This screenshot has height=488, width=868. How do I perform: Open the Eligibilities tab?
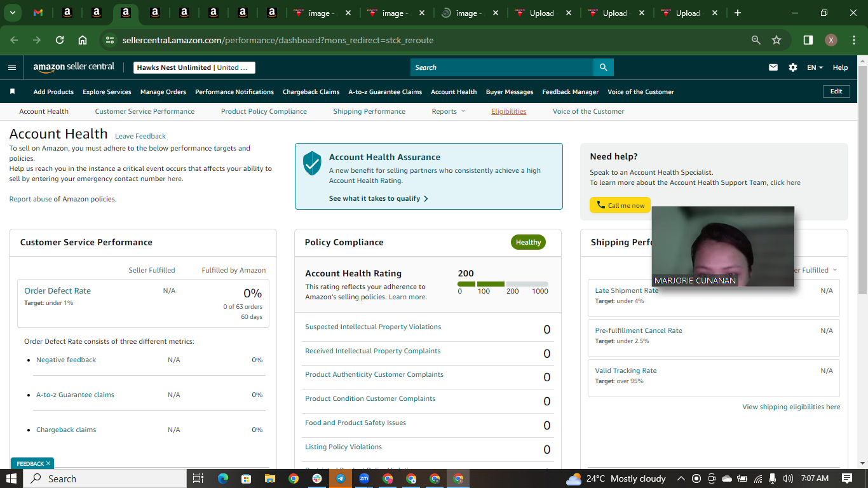point(509,111)
